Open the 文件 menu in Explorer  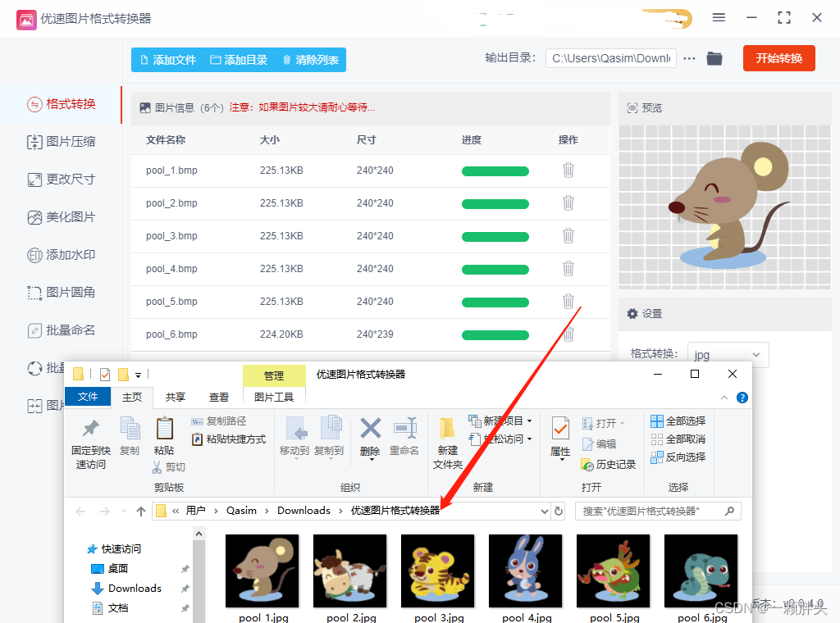tap(88, 397)
